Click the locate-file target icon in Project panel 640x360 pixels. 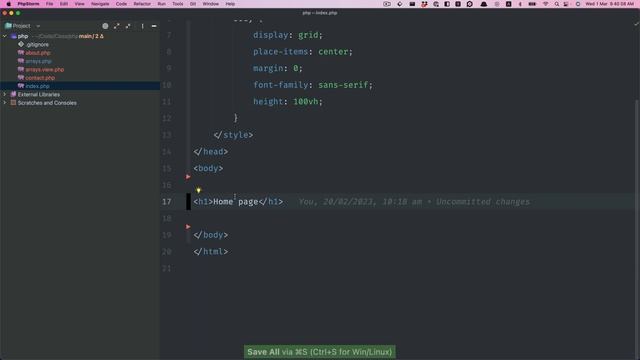(x=105, y=26)
